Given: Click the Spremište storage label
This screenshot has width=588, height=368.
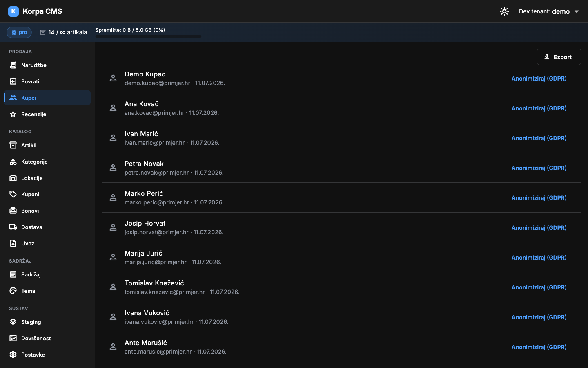Looking at the screenshot, I should click(130, 30).
